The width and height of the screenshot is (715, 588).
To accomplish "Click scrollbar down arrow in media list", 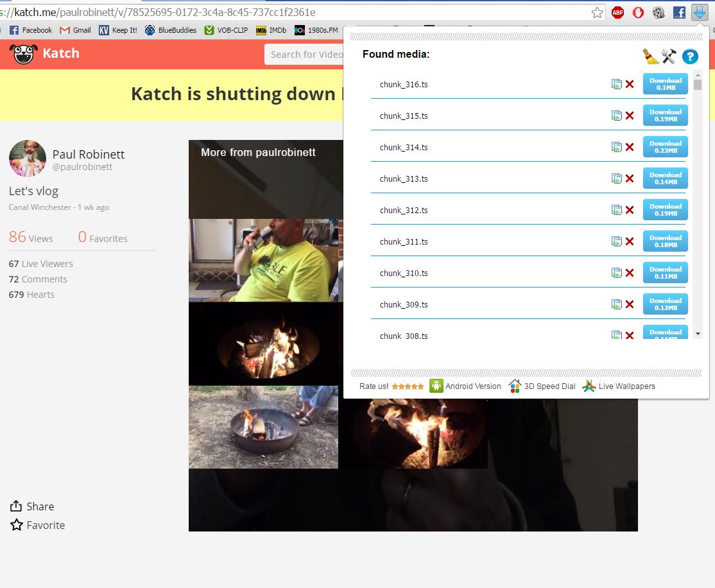I will pos(698,334).
